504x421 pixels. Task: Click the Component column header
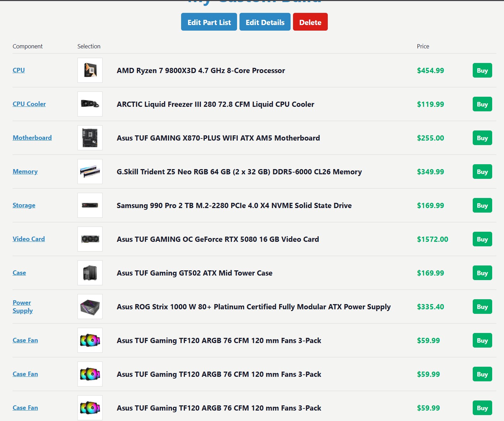[27, 46]
